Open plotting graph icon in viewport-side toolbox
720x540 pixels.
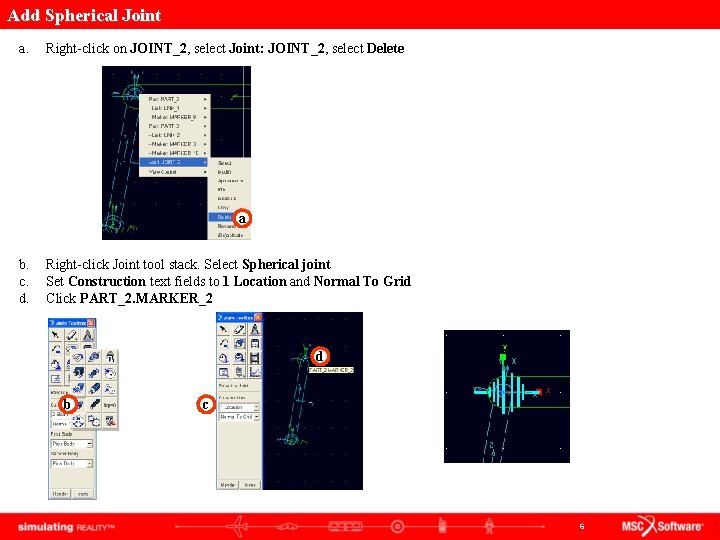(x=255, y=372)
